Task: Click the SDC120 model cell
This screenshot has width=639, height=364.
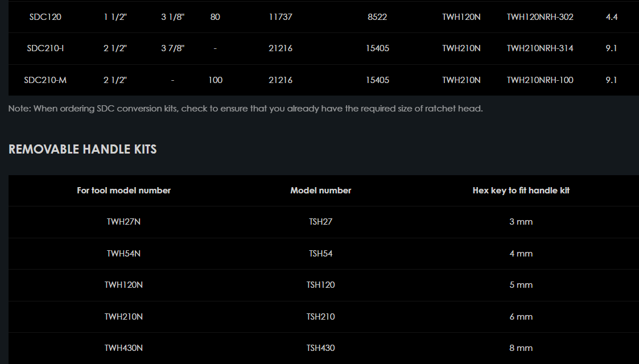Action: 45,17
